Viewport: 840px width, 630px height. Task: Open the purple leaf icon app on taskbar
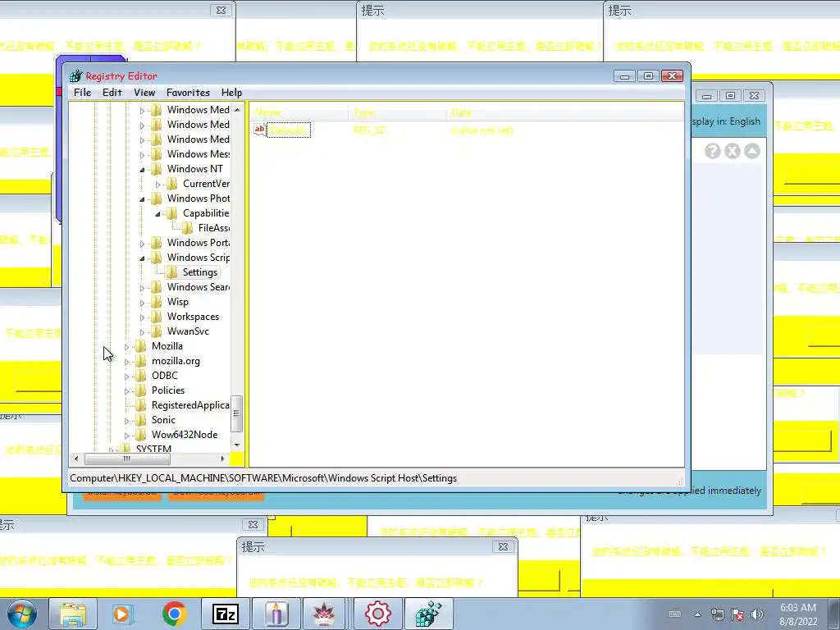coord(324,614)
